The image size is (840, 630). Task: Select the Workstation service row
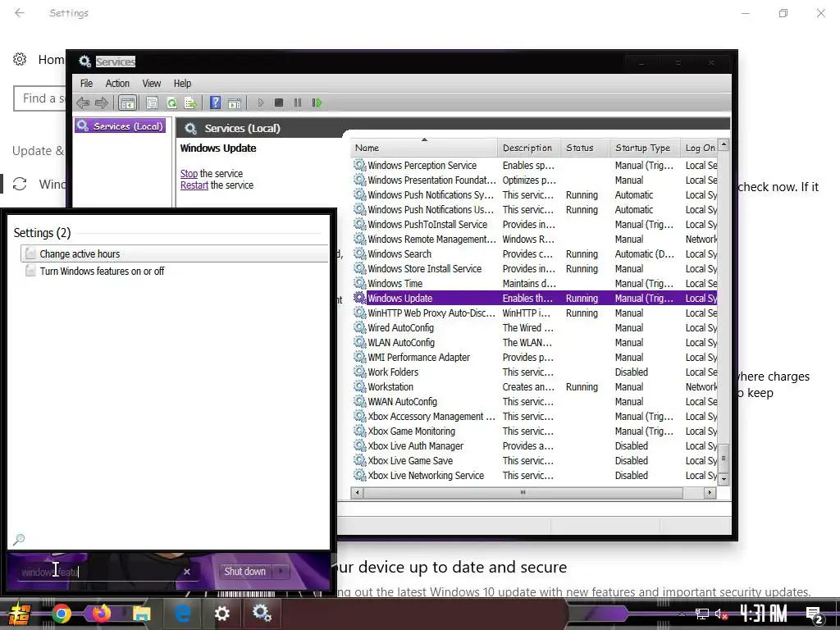(535, 387)
